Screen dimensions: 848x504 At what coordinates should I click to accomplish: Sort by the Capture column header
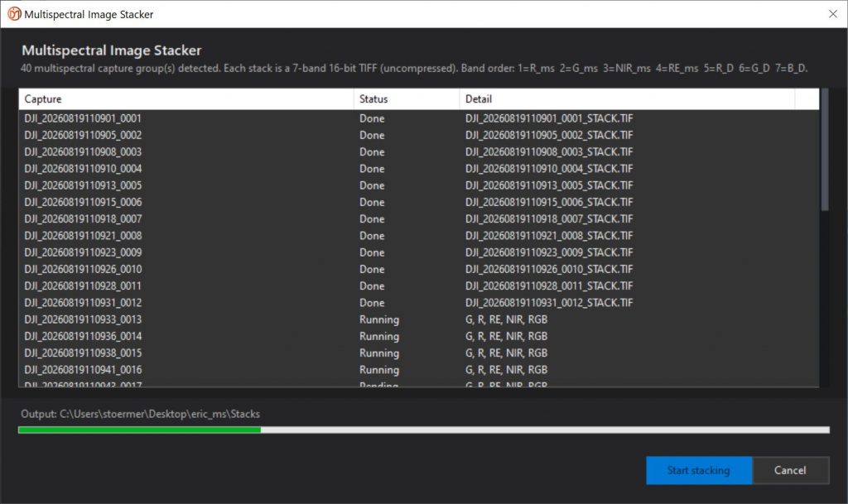click(x=186, y=98)
